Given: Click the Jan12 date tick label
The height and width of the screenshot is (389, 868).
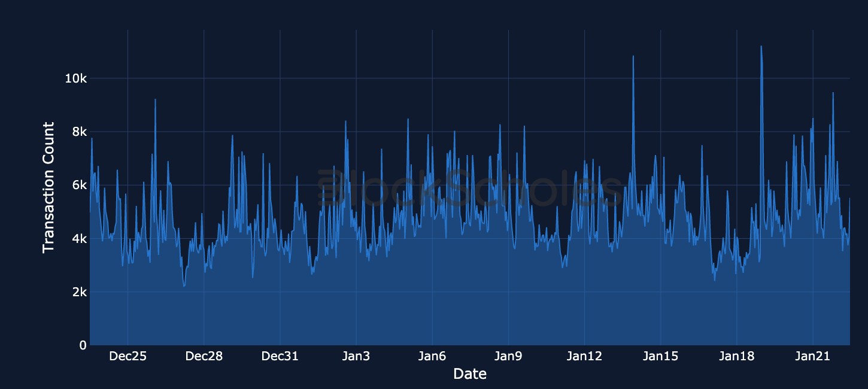Looking at the screenshot, I should pyautogui.click(x=584, y=357).
